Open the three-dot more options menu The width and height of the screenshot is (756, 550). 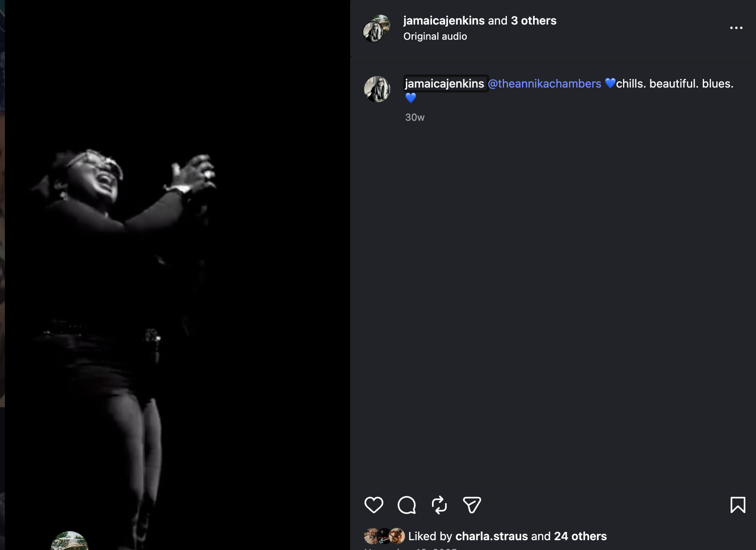coord(736,28)
